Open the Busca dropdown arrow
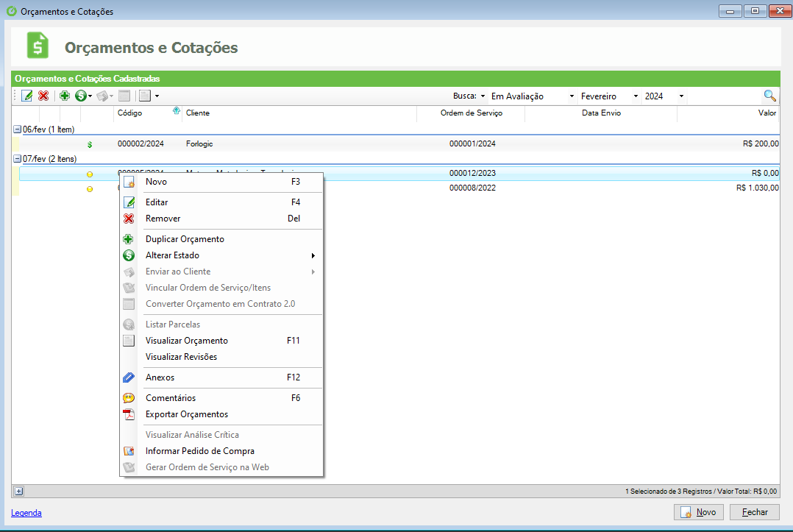This screenshot has height=532, width=793. coord(483,96)
